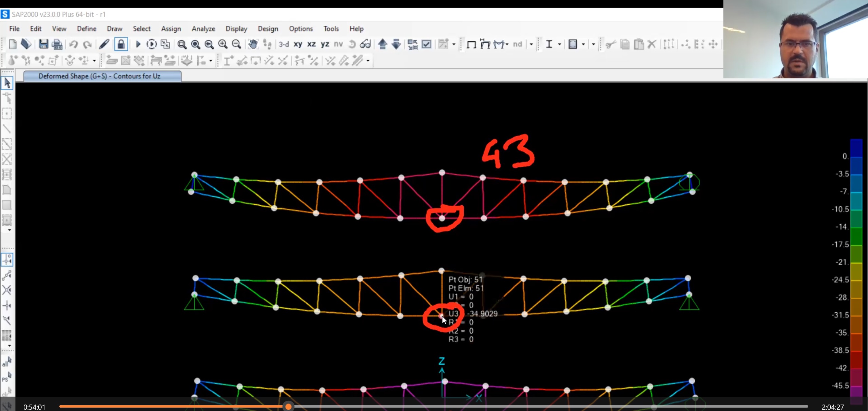
Task: Click the Zoom In plus magnifier
Action: pos(223,44)
